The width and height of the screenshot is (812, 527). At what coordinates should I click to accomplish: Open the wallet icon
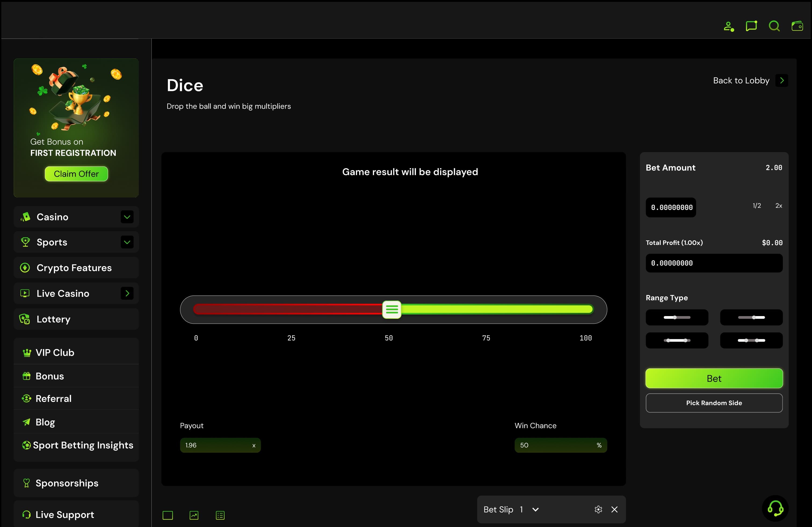797,26
